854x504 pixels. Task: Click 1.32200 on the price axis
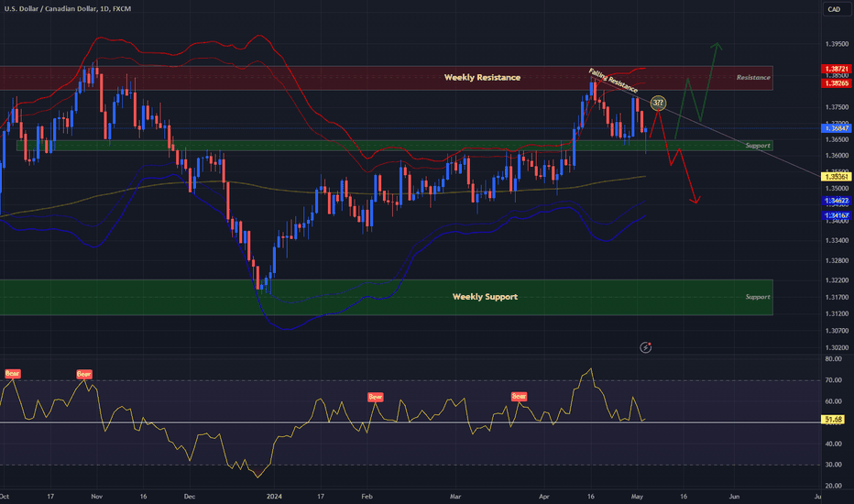[837, 280]
